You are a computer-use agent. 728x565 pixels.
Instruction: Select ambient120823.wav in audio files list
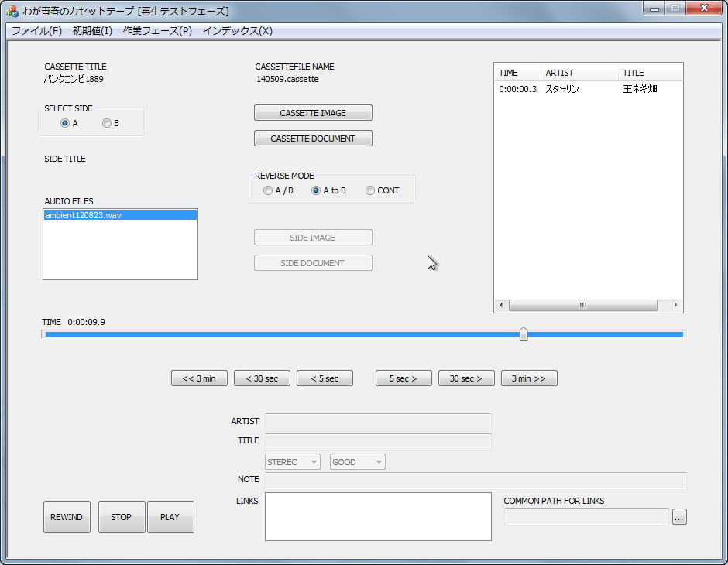[120, 215]
